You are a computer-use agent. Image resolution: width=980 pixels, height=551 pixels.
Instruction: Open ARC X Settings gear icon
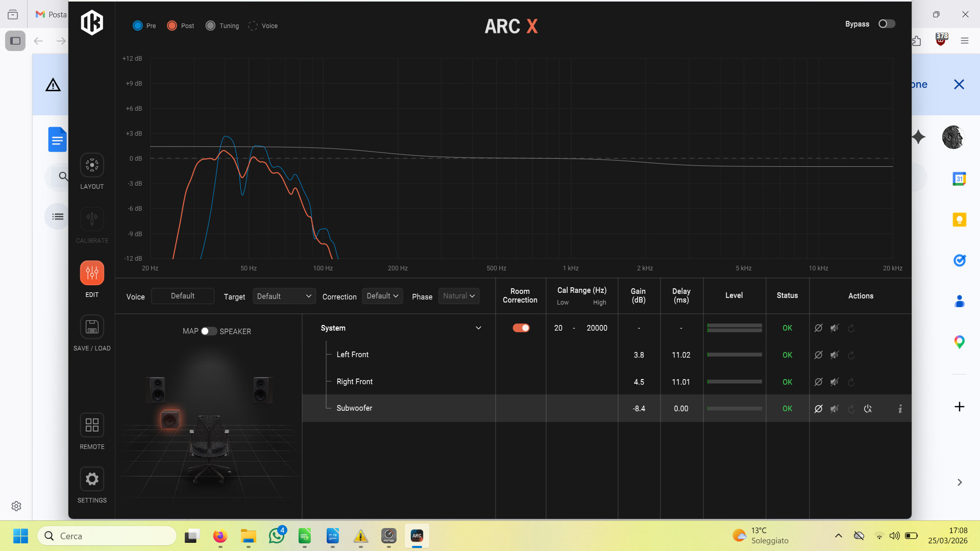(x=92, y=479)
